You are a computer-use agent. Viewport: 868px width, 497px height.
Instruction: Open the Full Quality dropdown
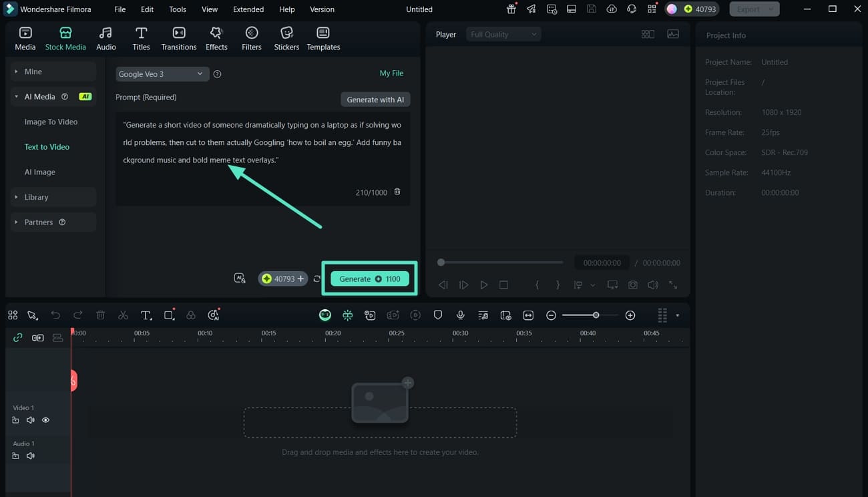tap(503, 35)
